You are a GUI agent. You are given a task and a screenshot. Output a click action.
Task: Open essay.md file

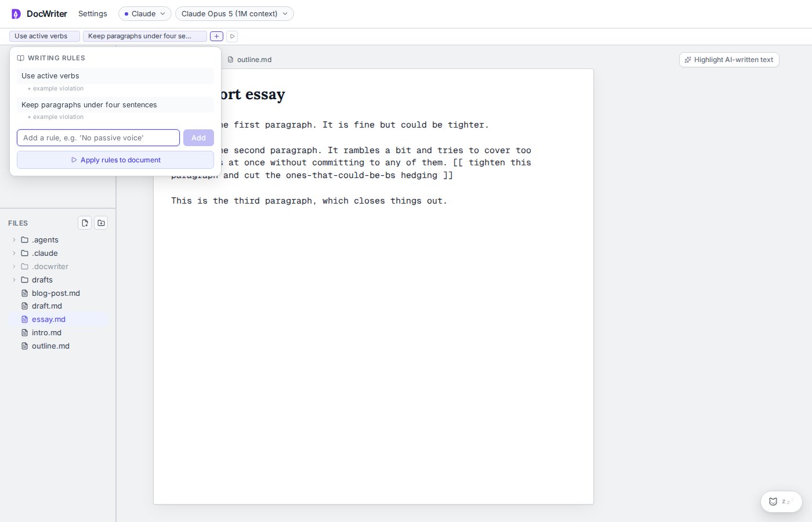58,320
